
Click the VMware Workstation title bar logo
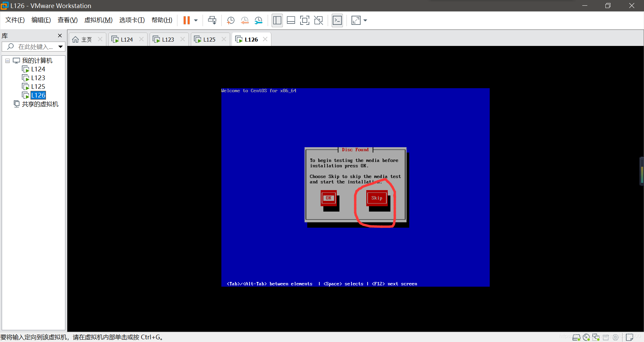pos(4,6)
